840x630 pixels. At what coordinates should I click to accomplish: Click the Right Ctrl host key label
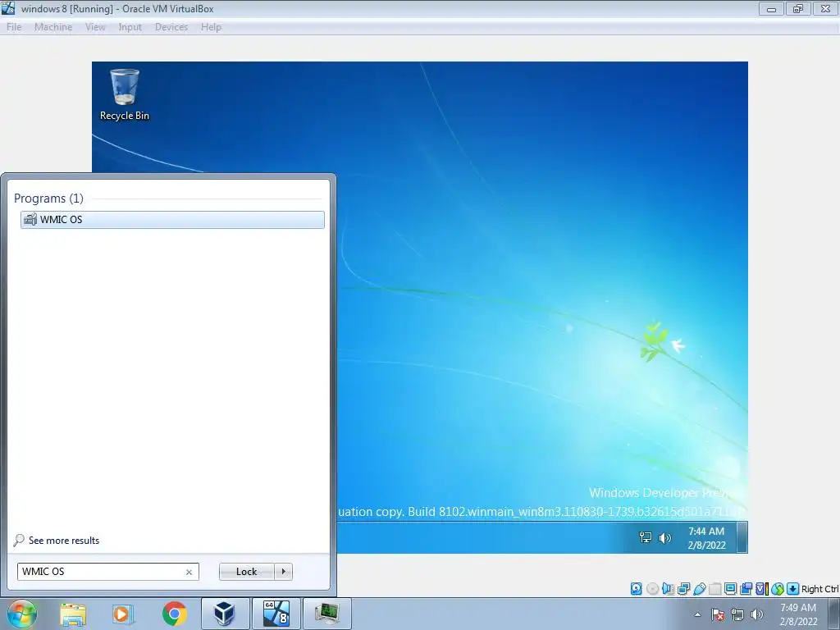pos(819,589)
